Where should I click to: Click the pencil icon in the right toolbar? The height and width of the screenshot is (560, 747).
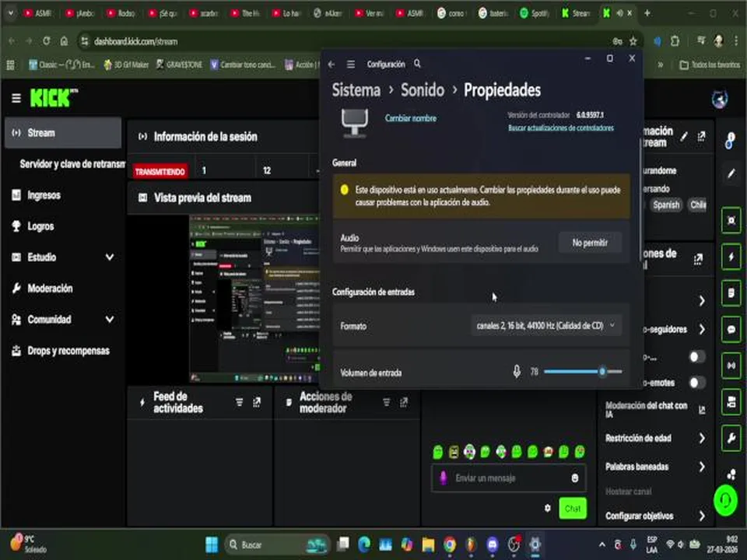pyautogui.click(x=731, y=173)
